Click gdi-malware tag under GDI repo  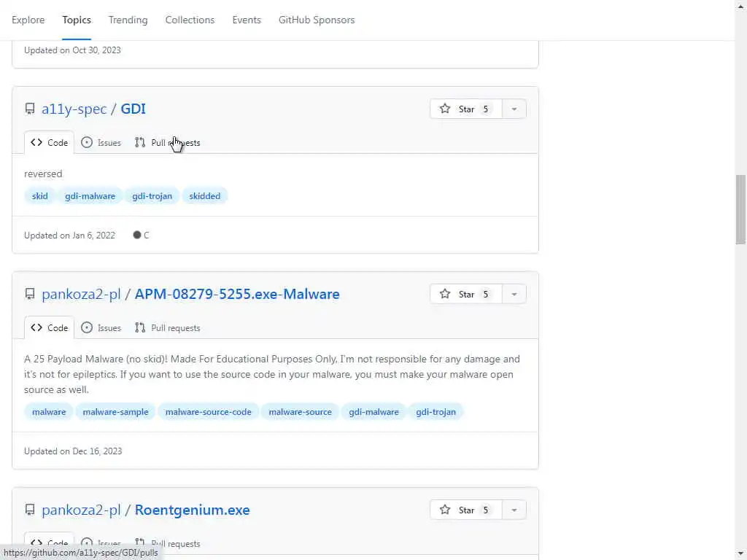(90, 195)
